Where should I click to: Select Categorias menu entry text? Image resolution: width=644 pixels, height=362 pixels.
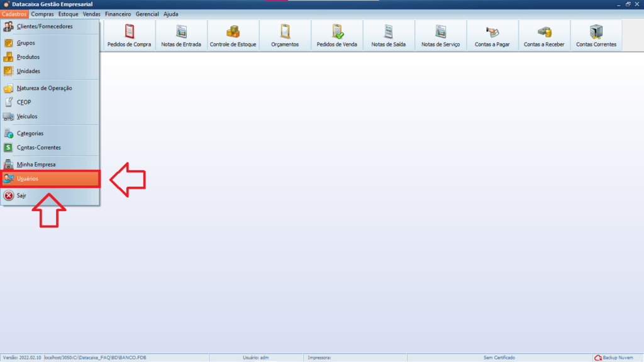point(30,133)
